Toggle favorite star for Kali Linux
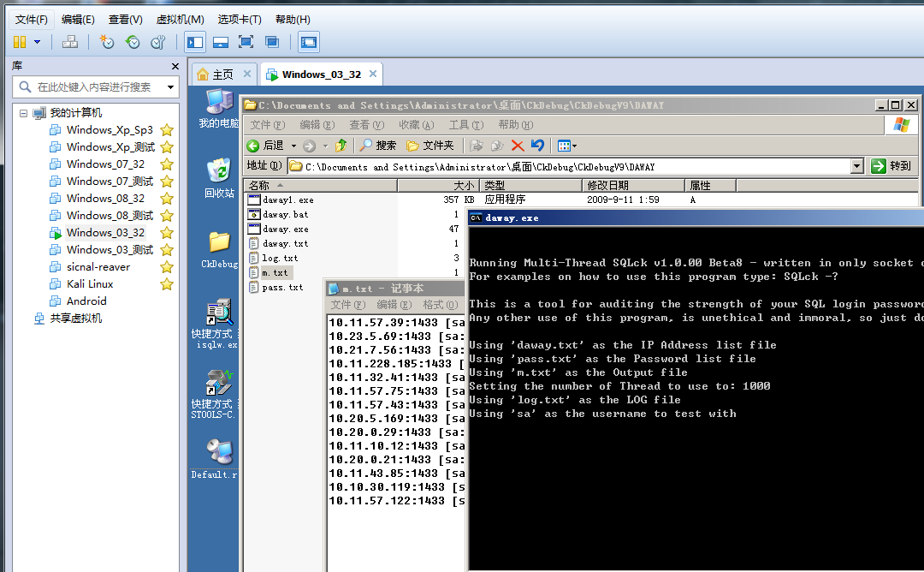The width and height of the screenshot is (924, 572). (167, 284)
